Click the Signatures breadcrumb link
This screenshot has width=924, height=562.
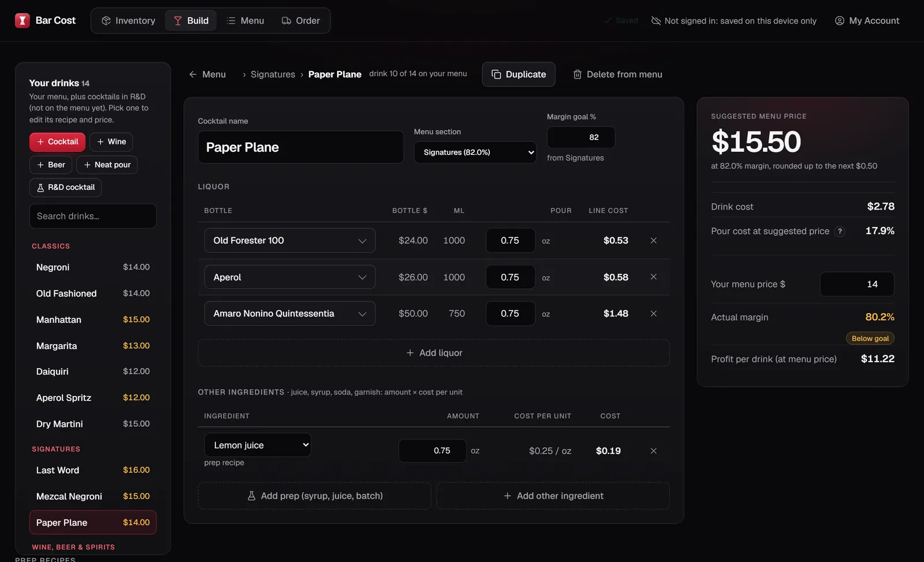pos(273,75)
